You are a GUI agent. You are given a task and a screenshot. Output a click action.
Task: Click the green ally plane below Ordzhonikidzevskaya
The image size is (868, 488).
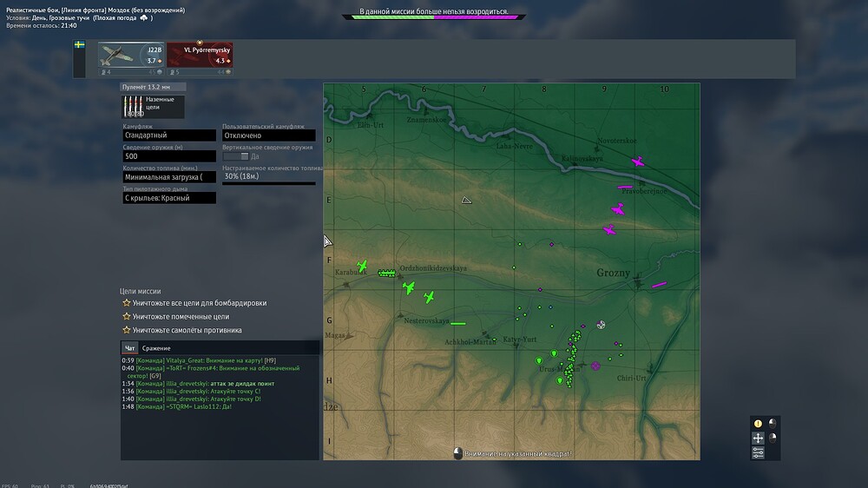tap(409, 287)
